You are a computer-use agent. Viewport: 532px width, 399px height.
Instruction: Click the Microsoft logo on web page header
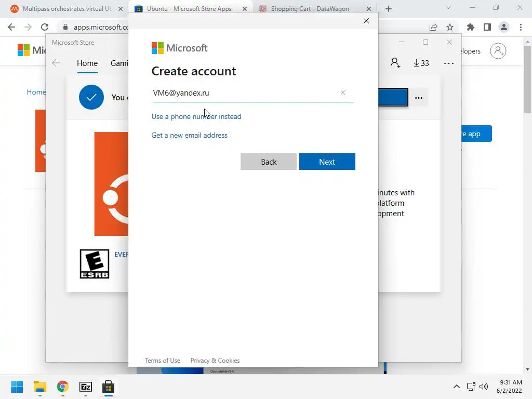click(x=31, y=50)
